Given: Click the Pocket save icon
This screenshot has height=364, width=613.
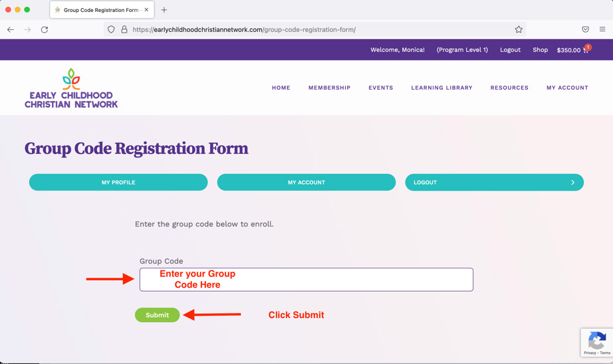Looking at the screenshot, I should (585, 29).
